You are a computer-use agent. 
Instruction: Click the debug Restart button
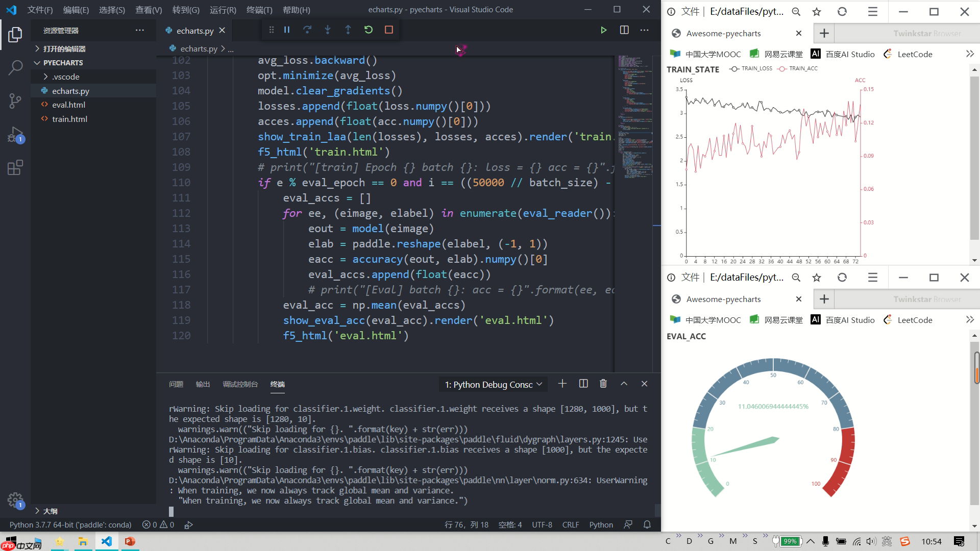(x=369, y=30)
